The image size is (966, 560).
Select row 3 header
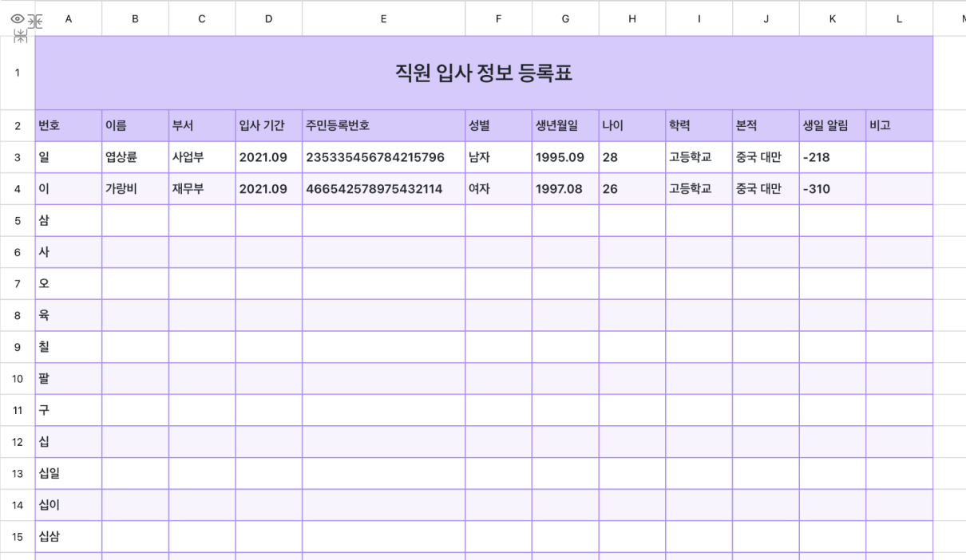[18, 157]
